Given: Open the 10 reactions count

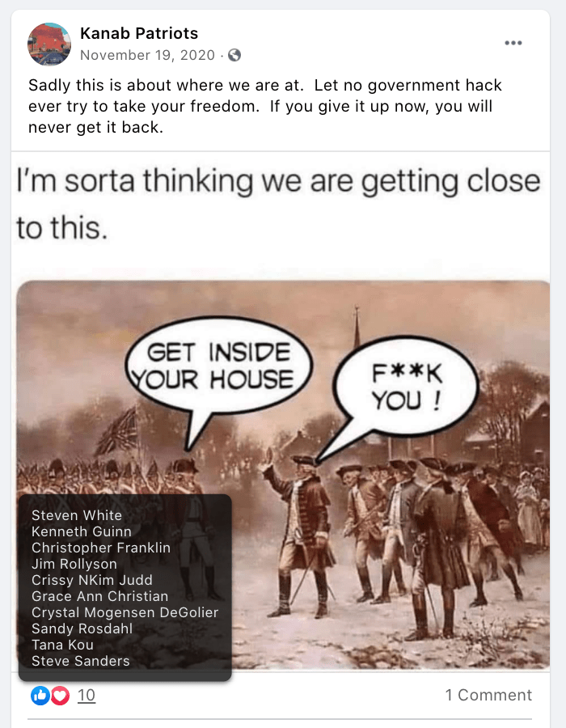Looking at the screenshot, I should pos(87,695).
